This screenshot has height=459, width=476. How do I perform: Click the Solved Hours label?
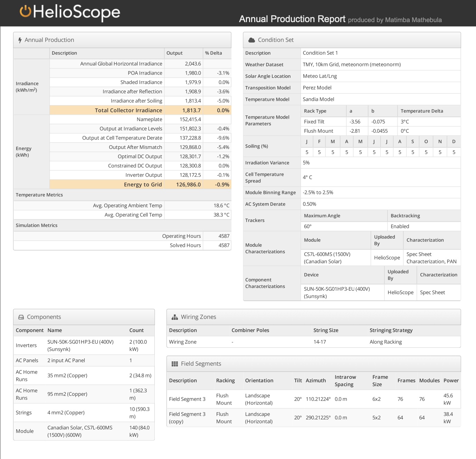point(185,245)
